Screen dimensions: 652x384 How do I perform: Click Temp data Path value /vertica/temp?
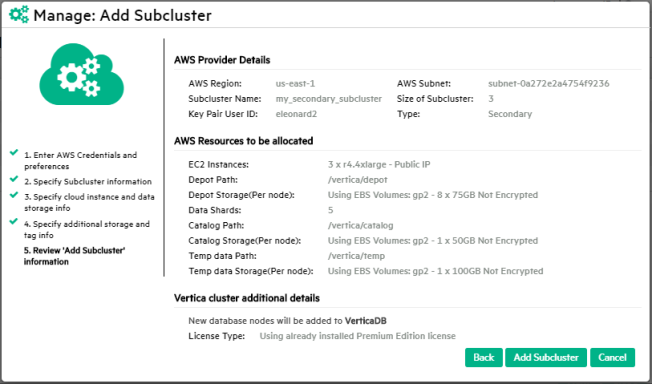click(x=356, y=256)
